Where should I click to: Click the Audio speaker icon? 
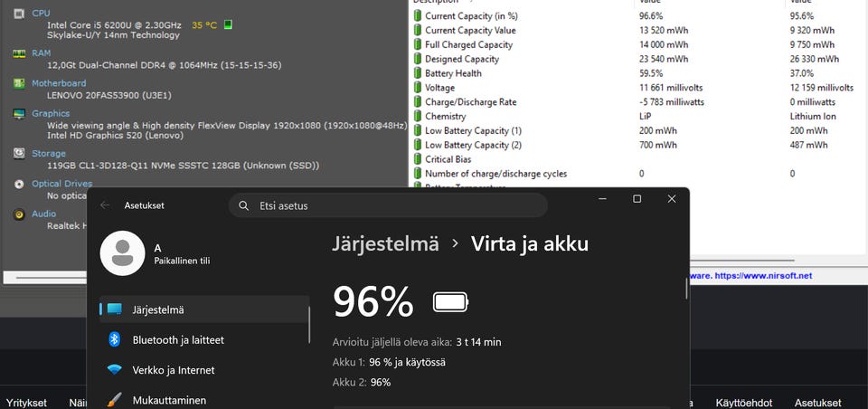click(x=19, y=214)
